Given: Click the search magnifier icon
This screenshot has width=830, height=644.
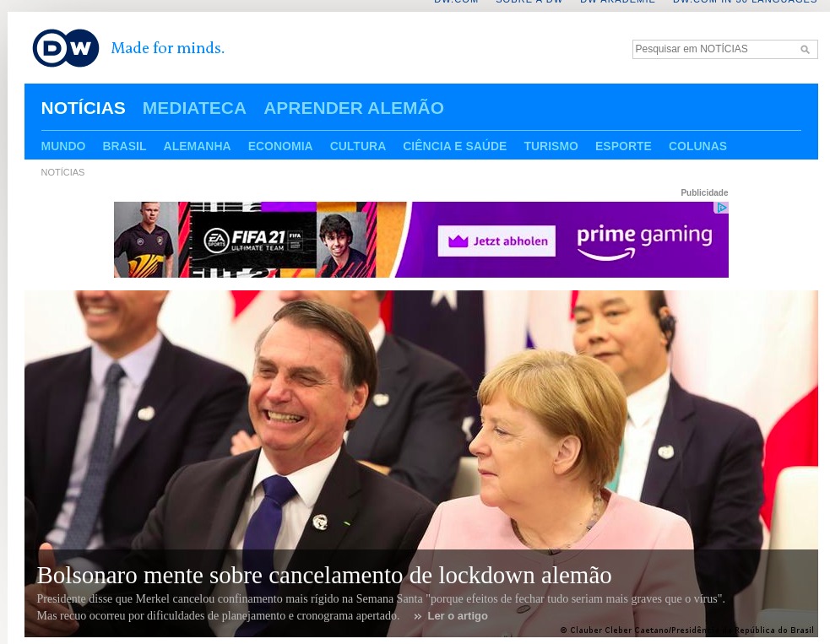Looking at the screenshot, I should (805, 50).
